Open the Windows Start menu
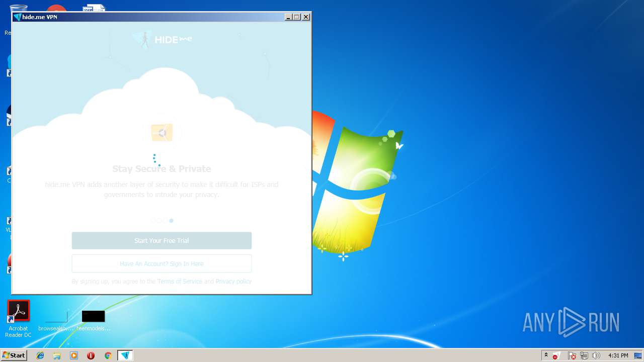The image size is (644, 362). click(14, 355)
